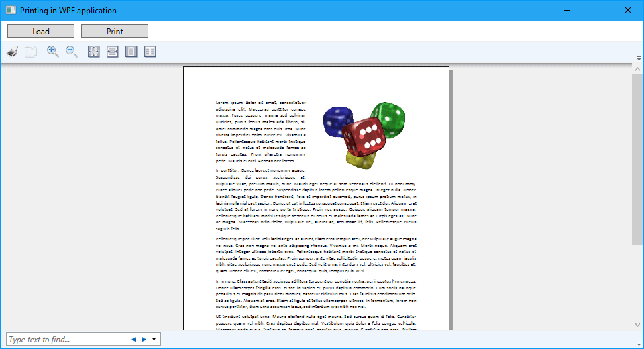Open the find options dropdown arrow

154,340
